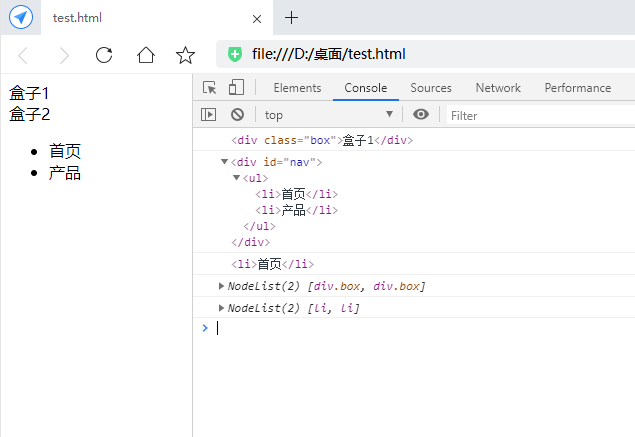This screenshot has height=437, width=635.
Task: Show the console sidebar panel
Action: pyautogui.click(x=209, y=115)
